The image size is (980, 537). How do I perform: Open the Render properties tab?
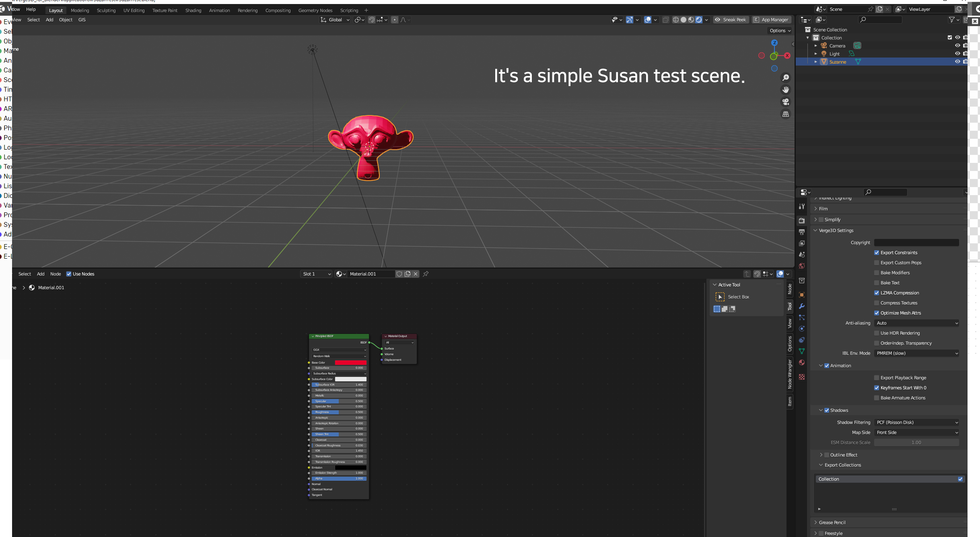coord(802,220)
